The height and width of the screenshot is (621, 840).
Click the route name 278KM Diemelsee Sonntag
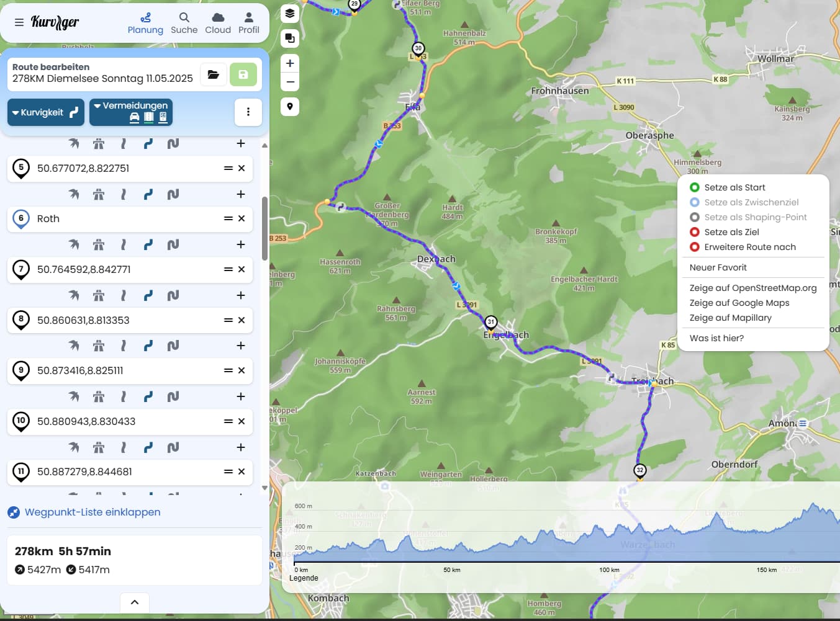pyautogui.click(x=102, y=79)
